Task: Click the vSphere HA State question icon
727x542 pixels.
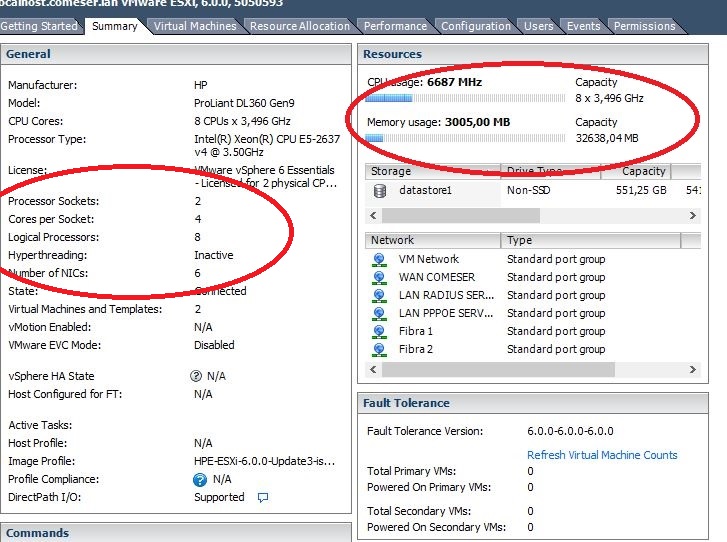Action: [196, 376]
